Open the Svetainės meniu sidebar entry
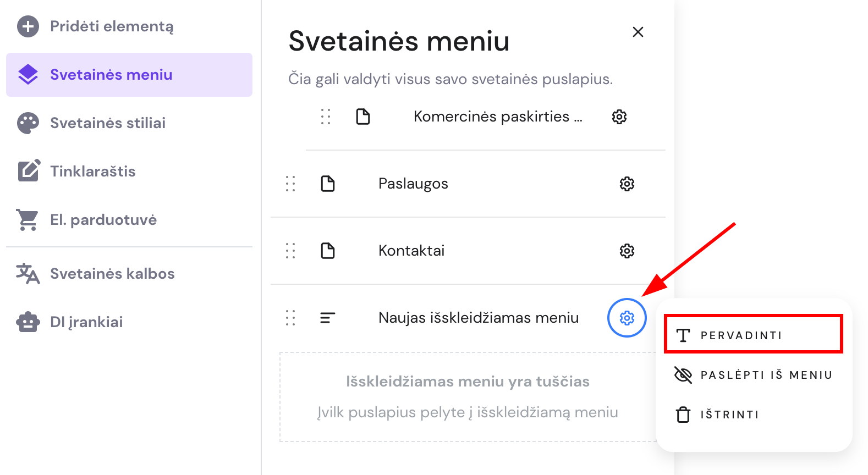Image resolution: width=868 pixels, height=475 pixels. click(111, 74)
